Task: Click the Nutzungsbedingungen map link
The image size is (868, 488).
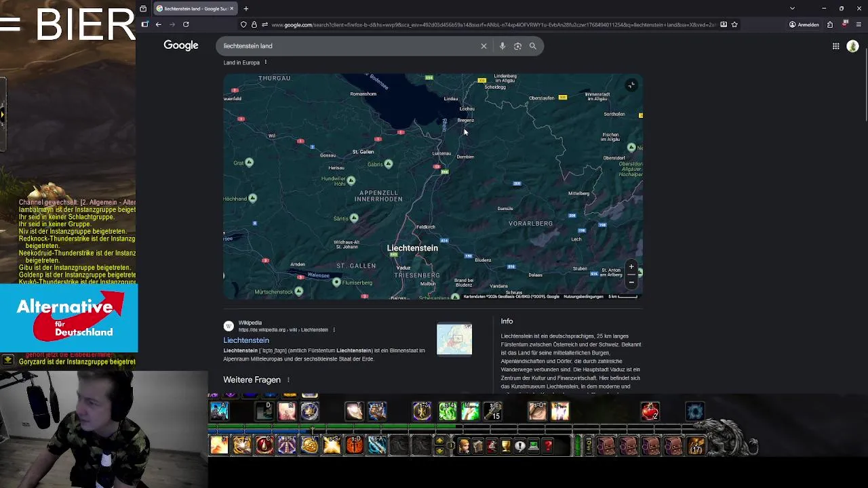Action: tap(583, 297)
